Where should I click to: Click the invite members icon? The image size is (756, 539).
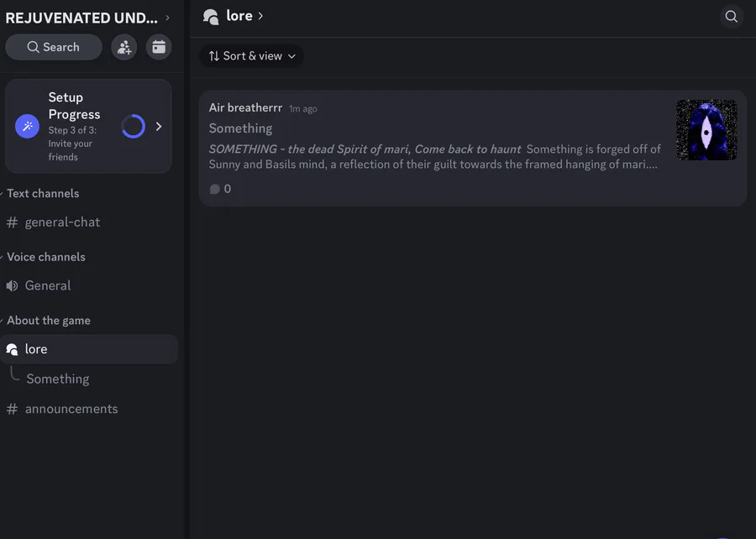124,47
